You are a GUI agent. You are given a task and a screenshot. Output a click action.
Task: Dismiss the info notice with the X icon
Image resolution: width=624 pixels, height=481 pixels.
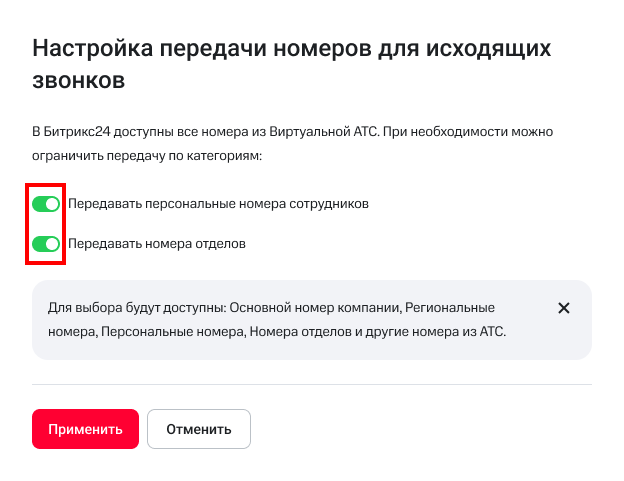[563, 308]
